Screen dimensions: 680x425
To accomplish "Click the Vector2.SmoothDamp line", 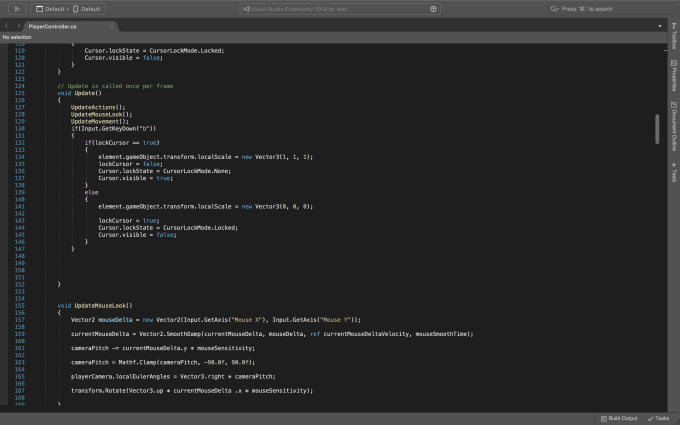I will (272, 334).
